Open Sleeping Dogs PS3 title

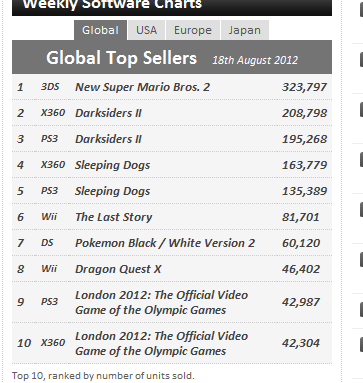(113, 191)
